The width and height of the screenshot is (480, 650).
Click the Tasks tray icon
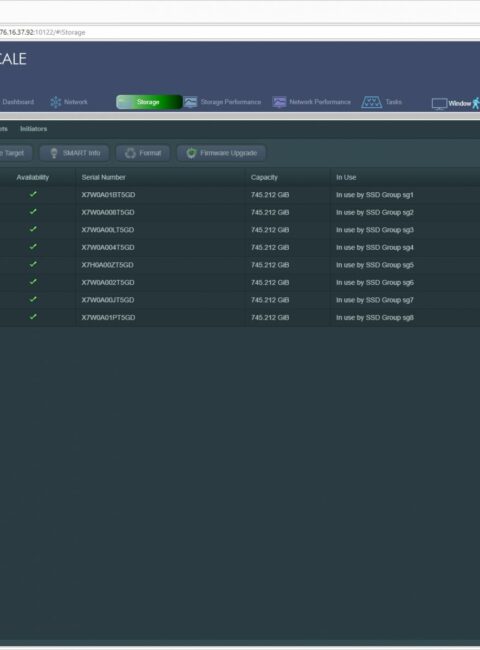(371, 102)
